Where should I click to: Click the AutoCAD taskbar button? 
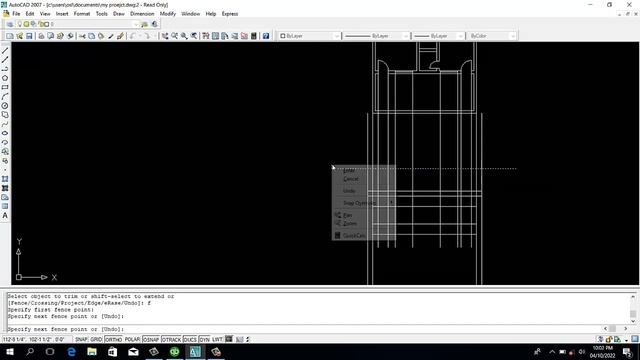(x=195, y=352)
